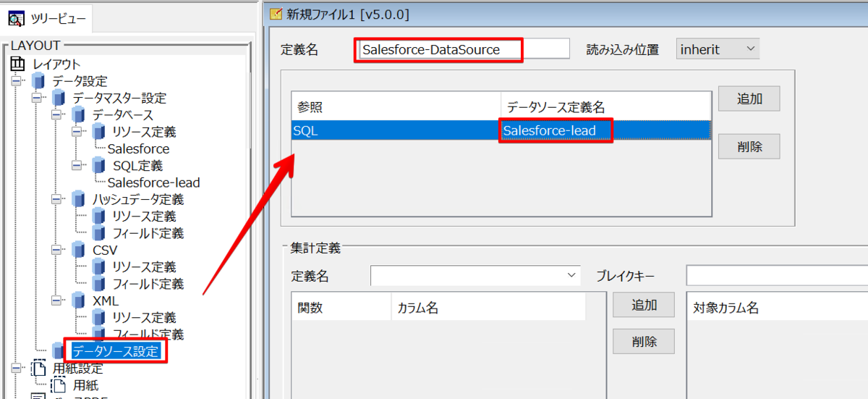
Task: Click the SQL定義 node icon
Action: (x=98, y=166)
